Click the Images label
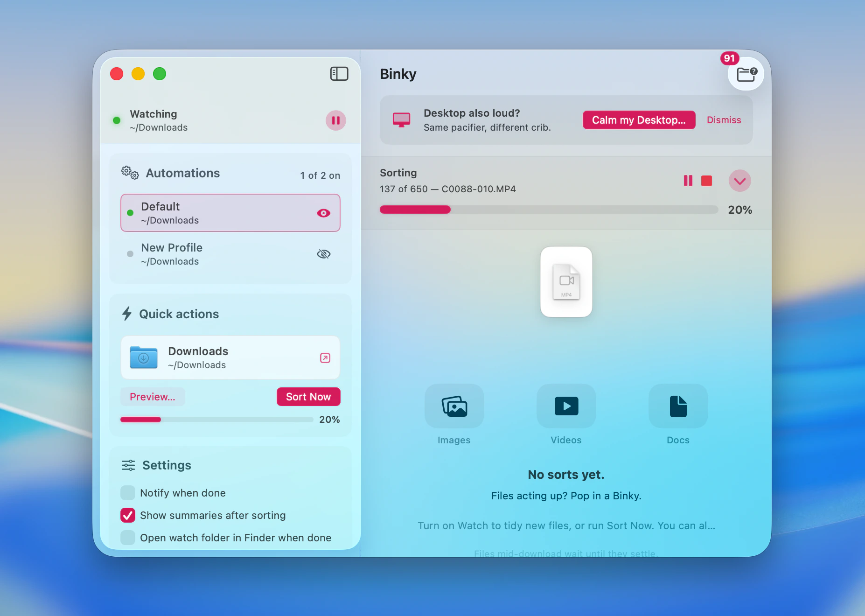865x616 pixels. click(454, 440)
